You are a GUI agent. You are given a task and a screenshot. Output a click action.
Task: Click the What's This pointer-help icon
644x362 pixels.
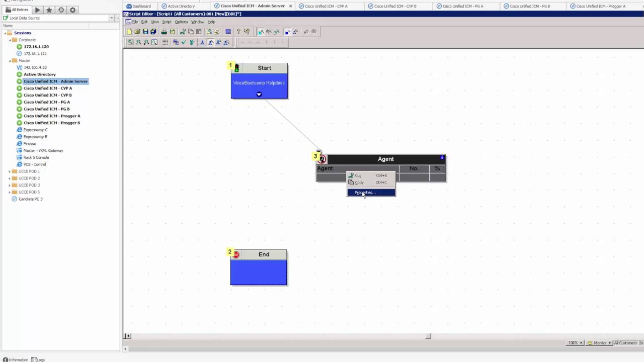pos(247,32)
